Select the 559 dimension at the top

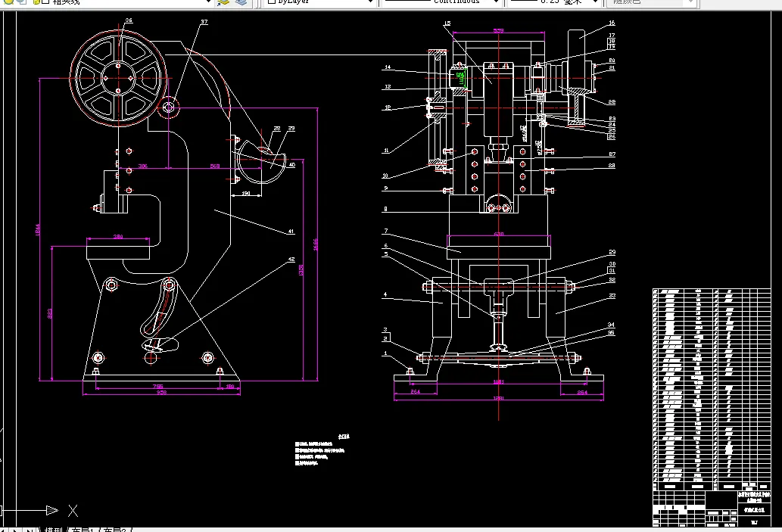[499, 31]
